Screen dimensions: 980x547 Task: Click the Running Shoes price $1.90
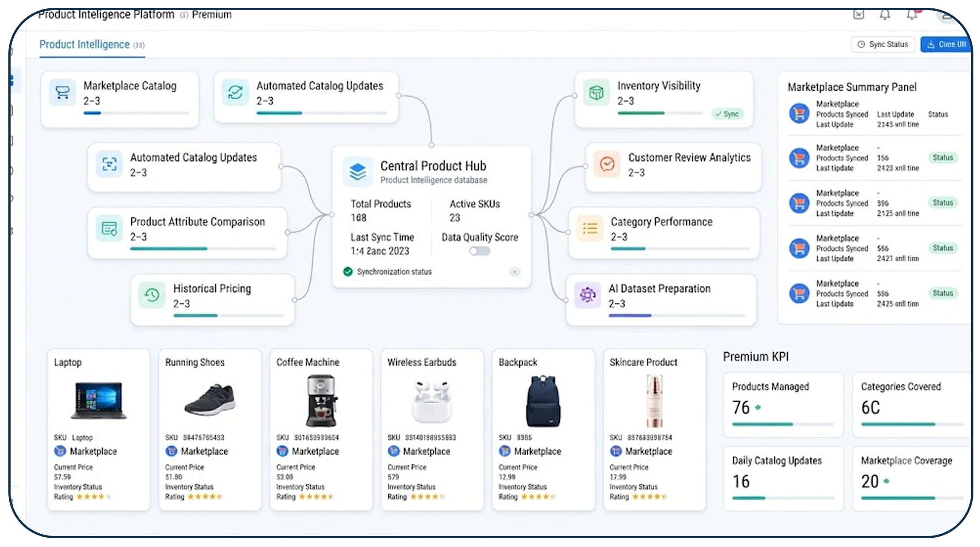click(x=174, y=477)
